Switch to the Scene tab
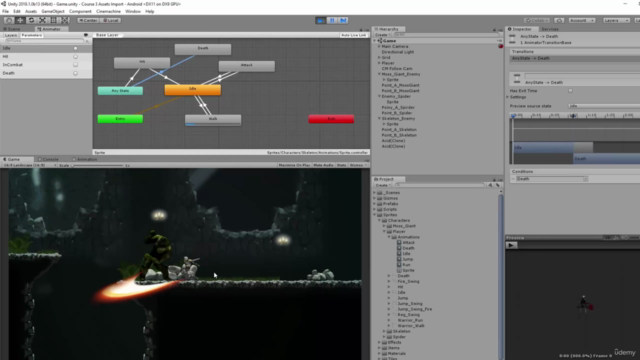 [11, 29]
